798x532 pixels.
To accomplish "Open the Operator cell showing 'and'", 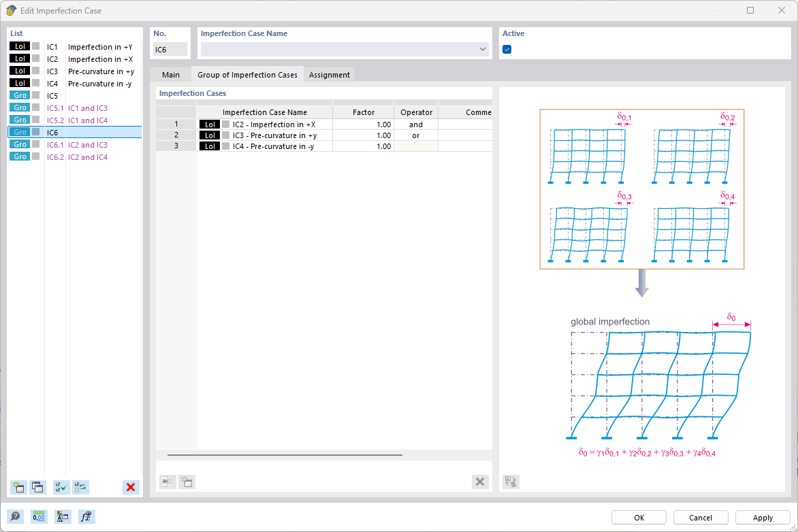I will point(416,124).
